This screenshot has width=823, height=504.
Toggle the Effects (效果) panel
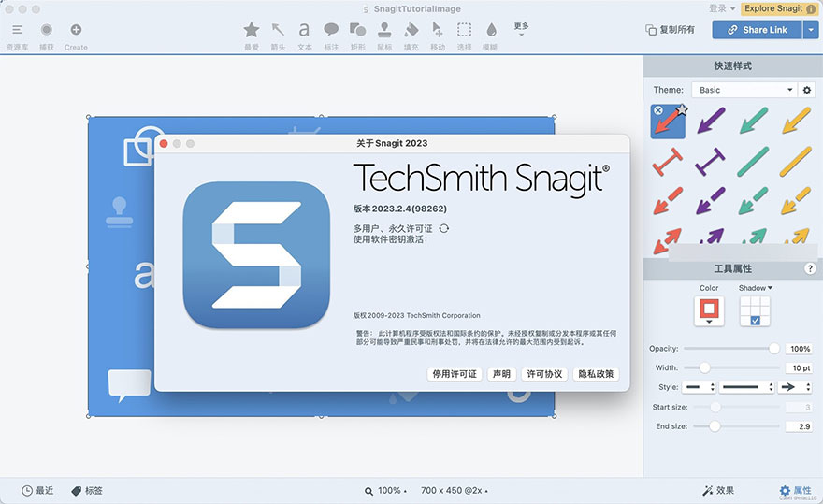(718, 490)
